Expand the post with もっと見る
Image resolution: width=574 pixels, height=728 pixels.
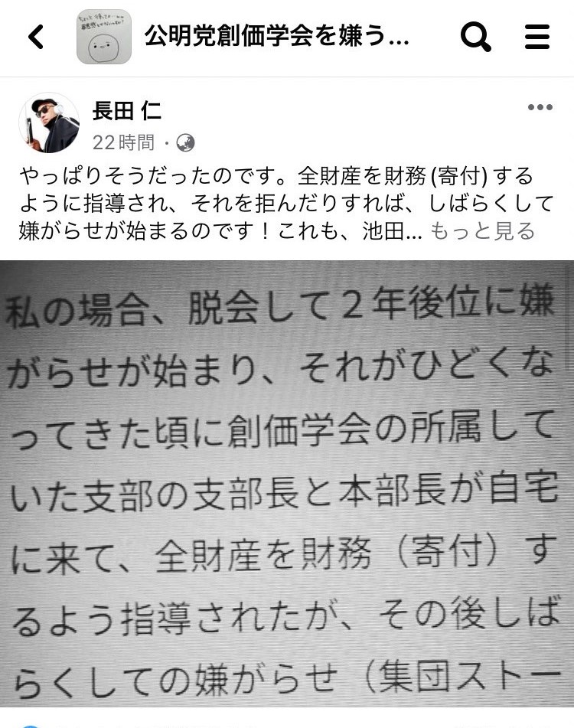point(483,231)
